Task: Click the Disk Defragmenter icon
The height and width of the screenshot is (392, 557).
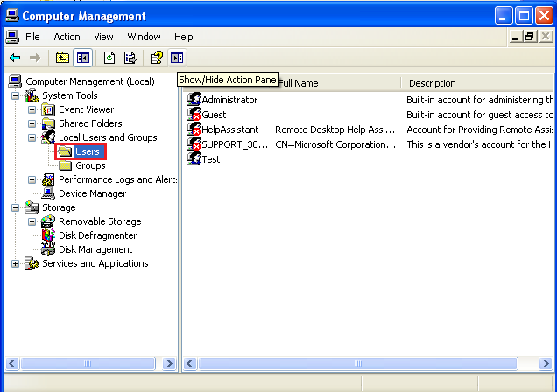Action: coord(48,235)
